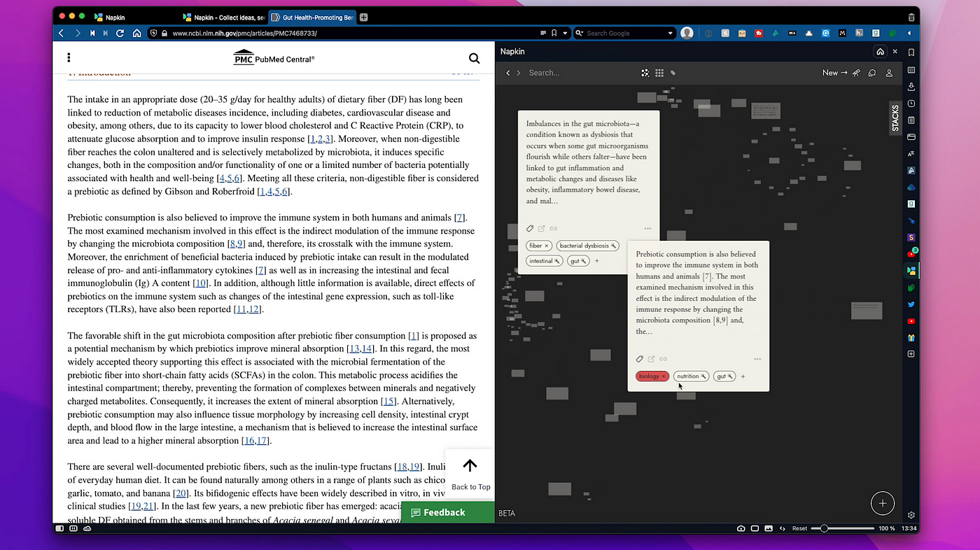
Task: Open the Twitter panel in browser sidebar
Action: pyautogui.click(x=911, y=304)
